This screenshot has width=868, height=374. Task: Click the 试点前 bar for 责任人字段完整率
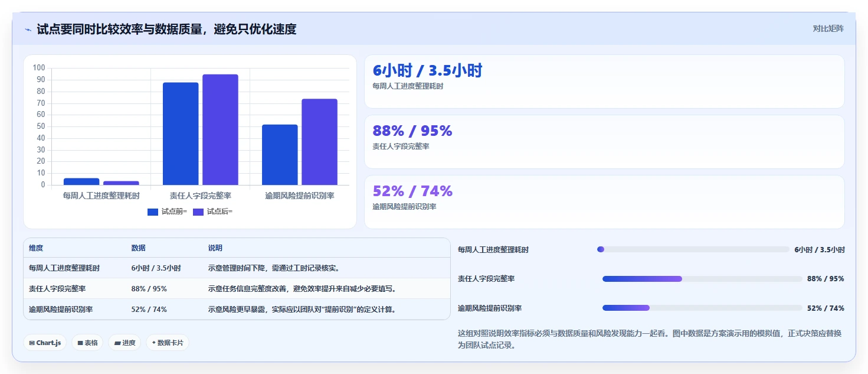[x=181, y=134]
